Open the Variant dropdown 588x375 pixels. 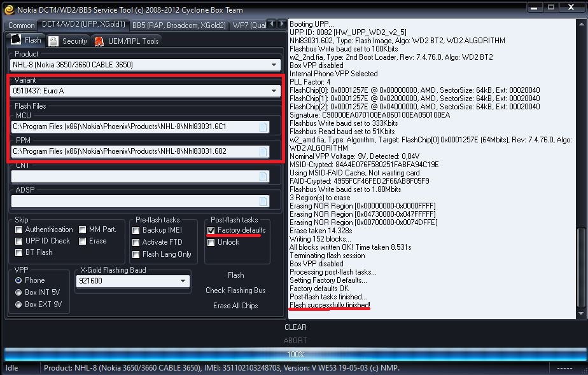tap(274, 91)
